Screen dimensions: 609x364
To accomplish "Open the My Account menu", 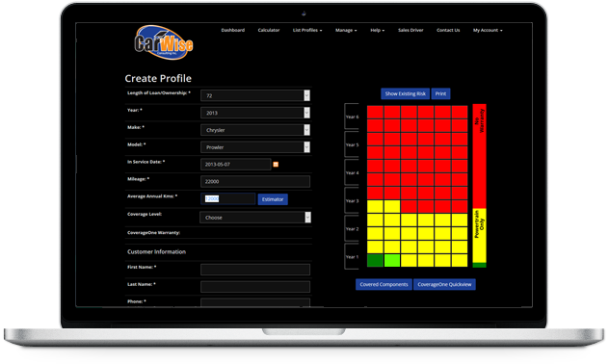I will pos(488,30).
